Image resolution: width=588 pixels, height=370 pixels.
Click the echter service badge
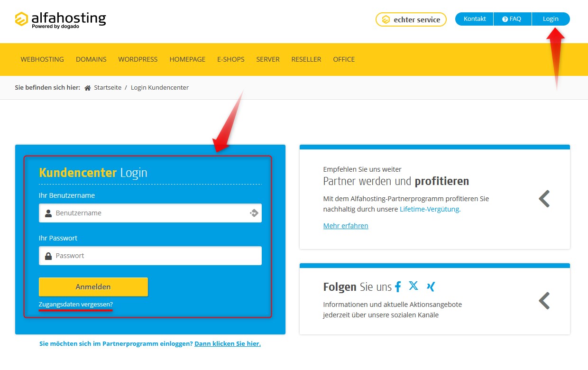(x=411, y=19)
